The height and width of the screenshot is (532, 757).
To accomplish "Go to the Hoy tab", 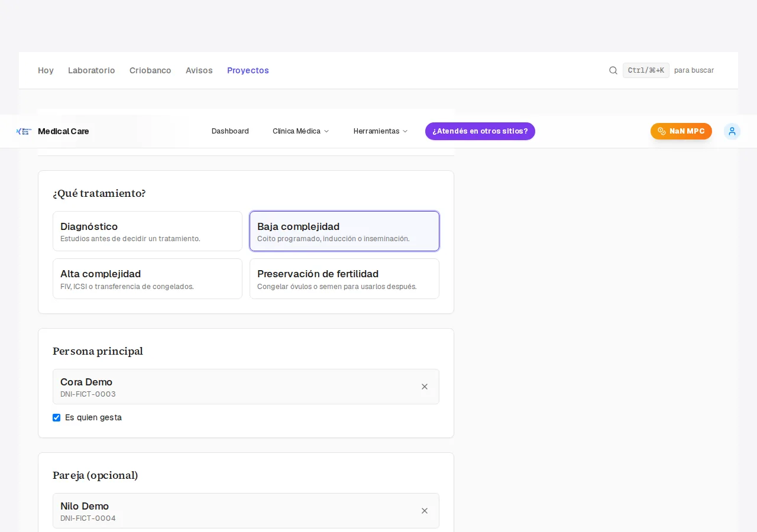I will (46, 70).
